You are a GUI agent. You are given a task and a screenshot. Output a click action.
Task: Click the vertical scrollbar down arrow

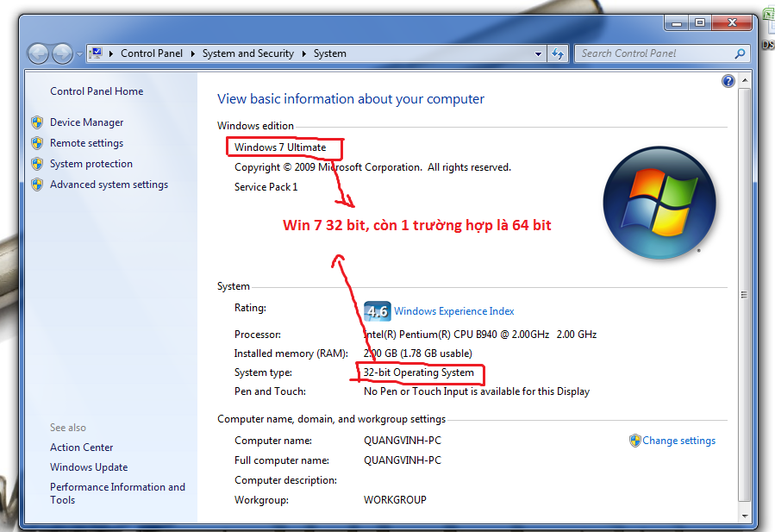(744, 515)
